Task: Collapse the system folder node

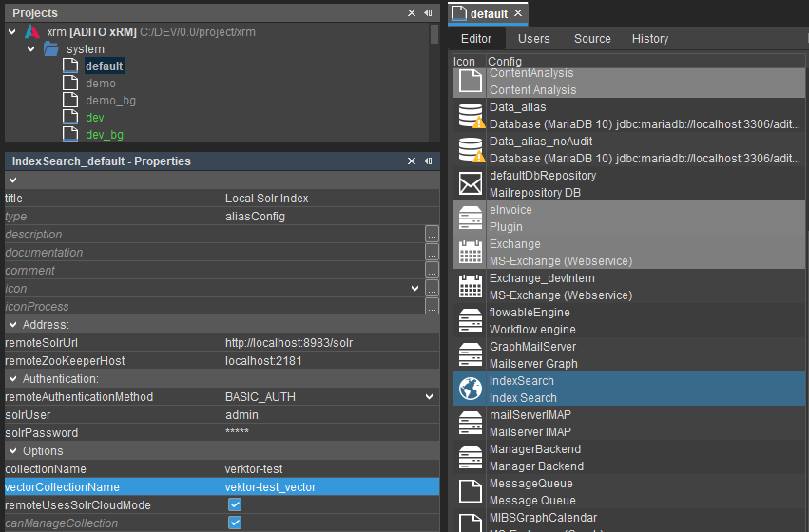Action: click(31, 49)
